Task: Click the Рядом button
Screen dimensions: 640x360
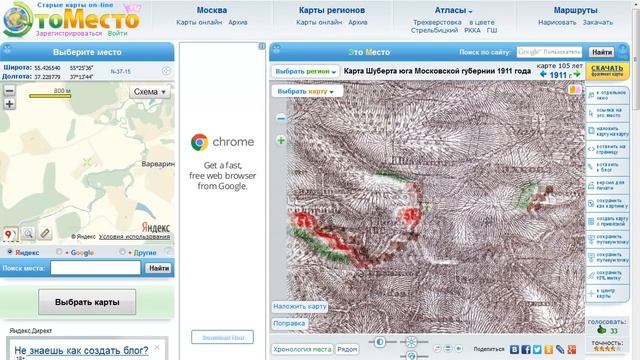Action: tap(347, 349)
